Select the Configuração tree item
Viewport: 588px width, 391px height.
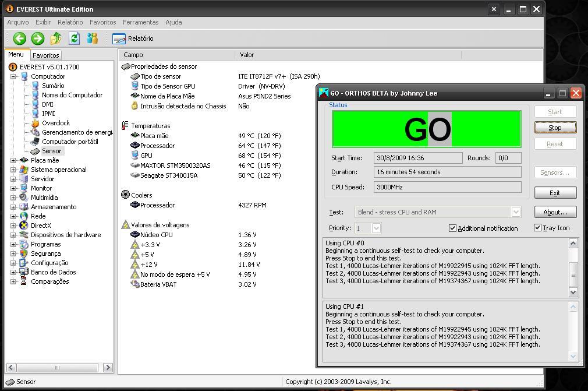(49, 263)
